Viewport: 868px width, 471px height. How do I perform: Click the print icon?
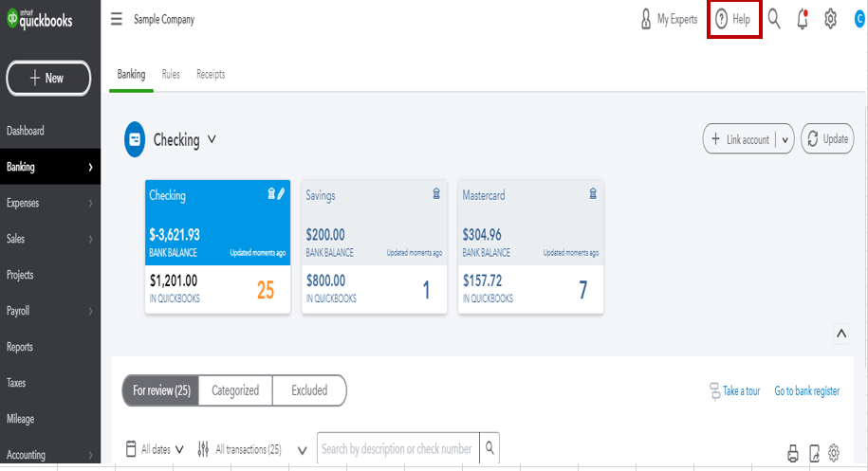(793, 453)
